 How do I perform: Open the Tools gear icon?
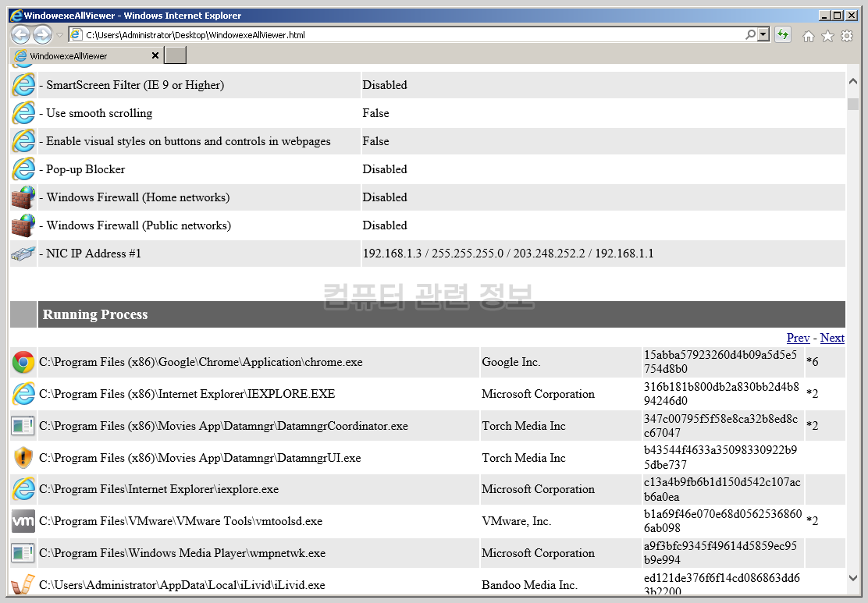pos(847,36)
